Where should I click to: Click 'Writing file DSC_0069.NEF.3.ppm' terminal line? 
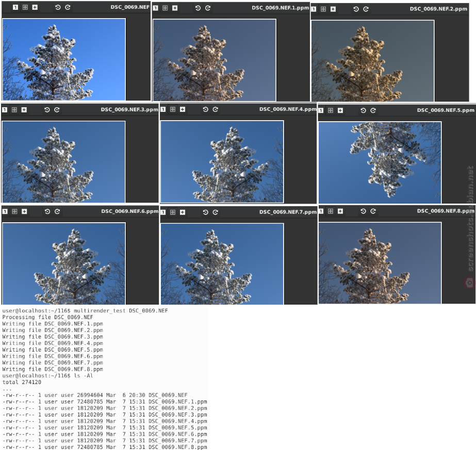pos(53,337)
